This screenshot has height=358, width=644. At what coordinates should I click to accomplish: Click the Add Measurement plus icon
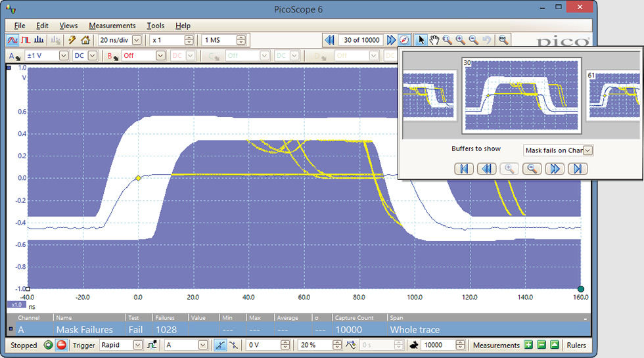pos(528,345)
